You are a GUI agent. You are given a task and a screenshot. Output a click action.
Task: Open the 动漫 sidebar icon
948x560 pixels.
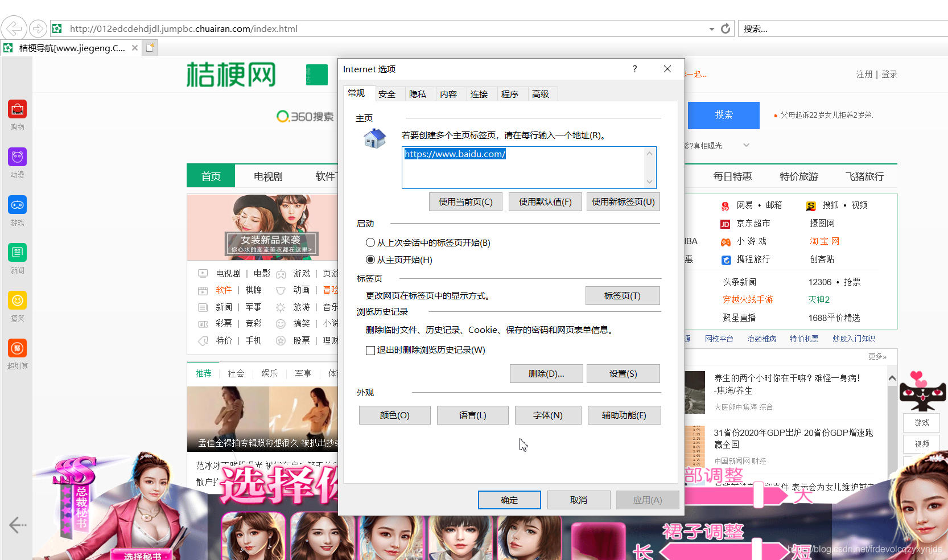click(x=17, y=157)
